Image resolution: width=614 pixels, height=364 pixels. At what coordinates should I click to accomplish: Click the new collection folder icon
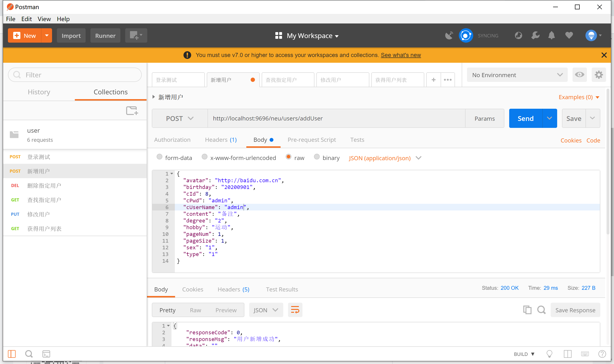132,111
